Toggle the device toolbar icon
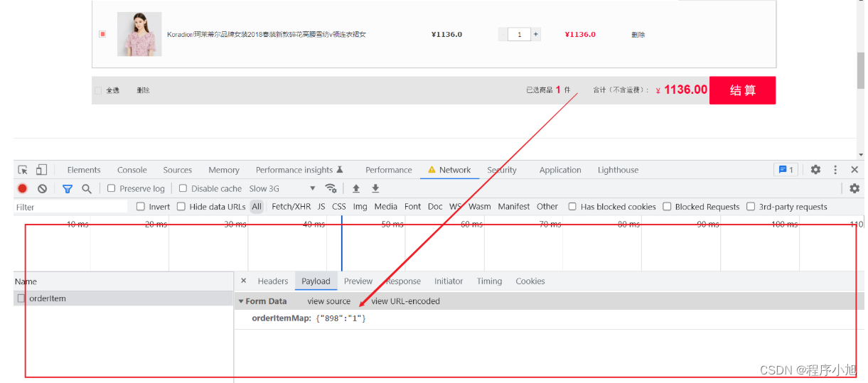The image size is (868, 383). click(x=41, y=170)
